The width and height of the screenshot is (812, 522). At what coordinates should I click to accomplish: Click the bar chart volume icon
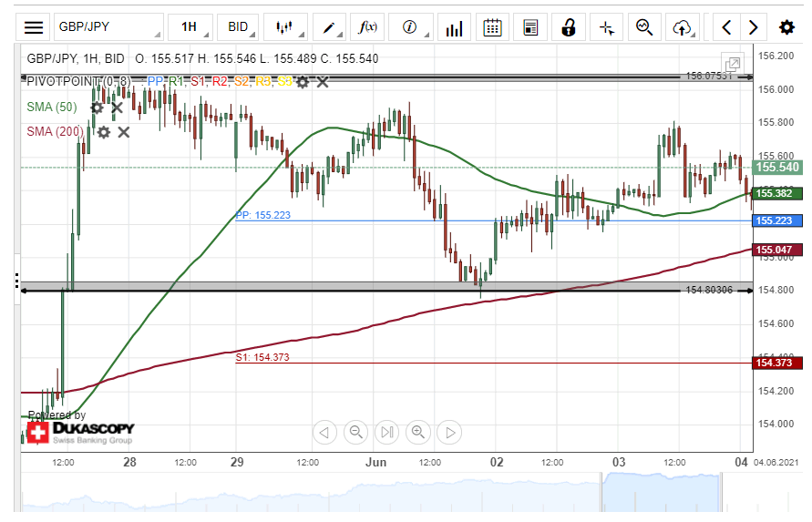pyautogui.click(x=453, y=27)
